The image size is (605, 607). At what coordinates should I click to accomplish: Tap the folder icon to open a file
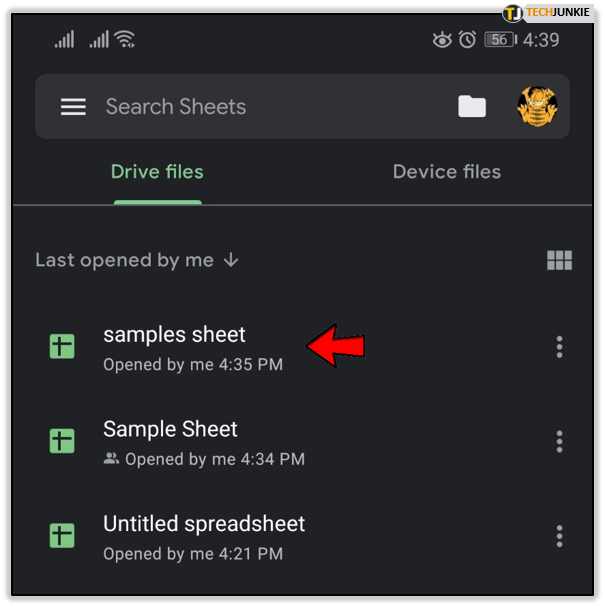tap(472, 107)
